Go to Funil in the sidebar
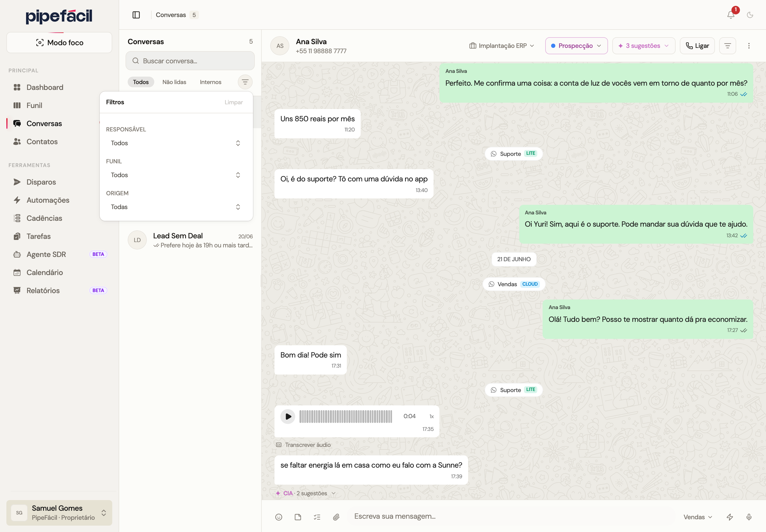 pos(59,105)
